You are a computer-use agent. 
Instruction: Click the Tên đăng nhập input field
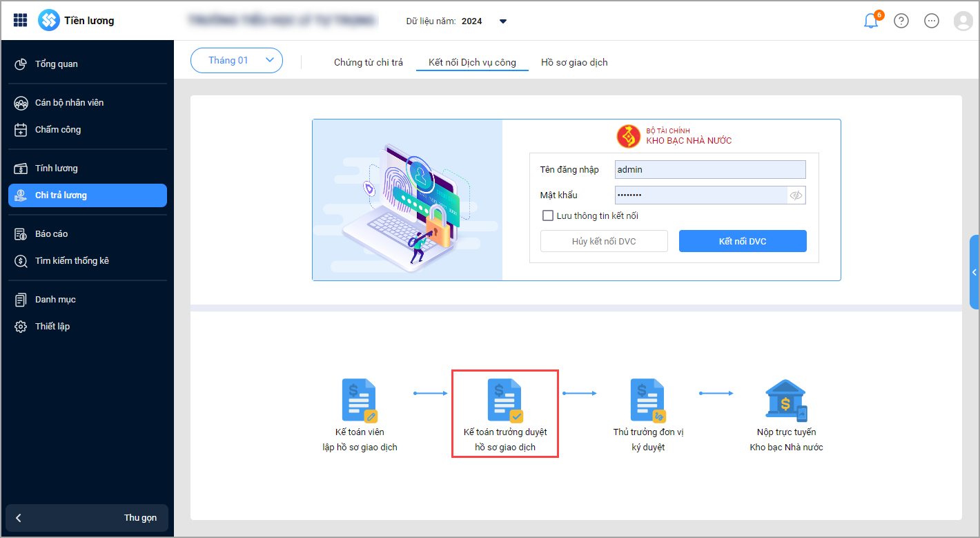coord(710,169)
